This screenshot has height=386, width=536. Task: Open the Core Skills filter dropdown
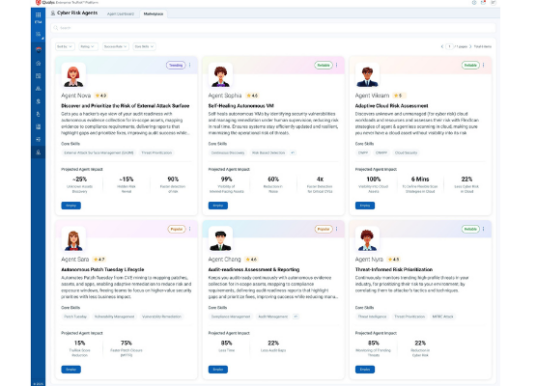[x=144, y=46]
